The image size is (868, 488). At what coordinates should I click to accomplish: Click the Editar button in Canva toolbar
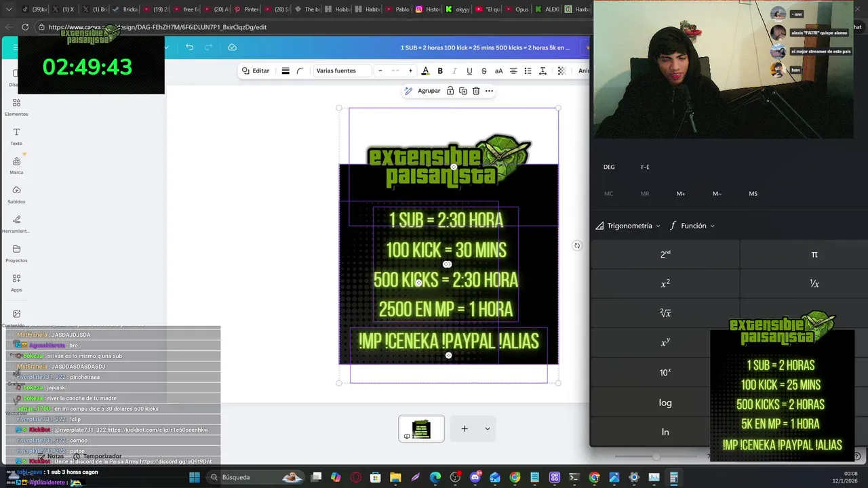[256, 71]
